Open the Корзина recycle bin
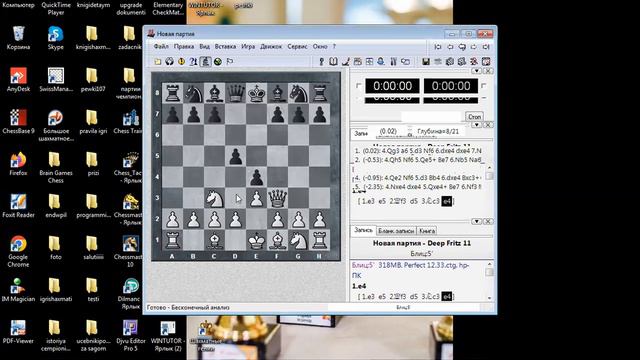 [18, 37]
